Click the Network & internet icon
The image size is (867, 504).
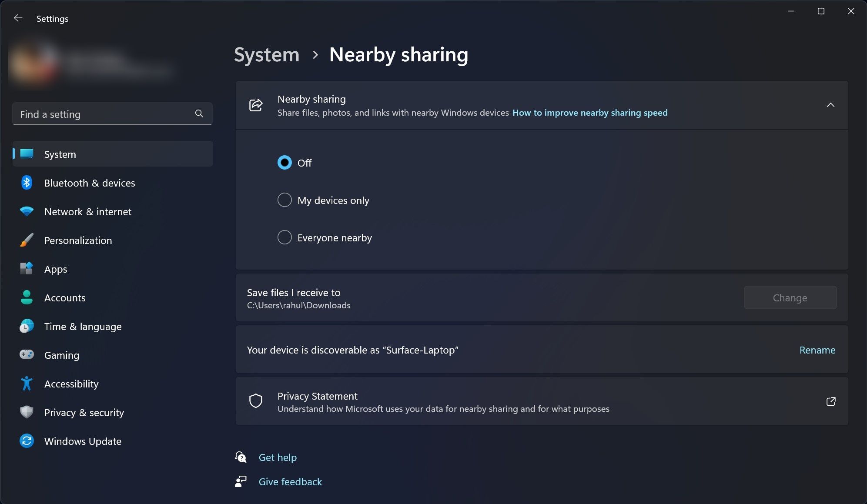pyautogui.click(x=27, y=211)
